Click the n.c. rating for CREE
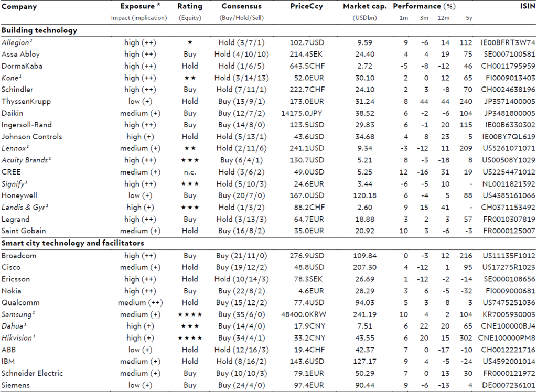The image size is (537, 392). [190, 172]
